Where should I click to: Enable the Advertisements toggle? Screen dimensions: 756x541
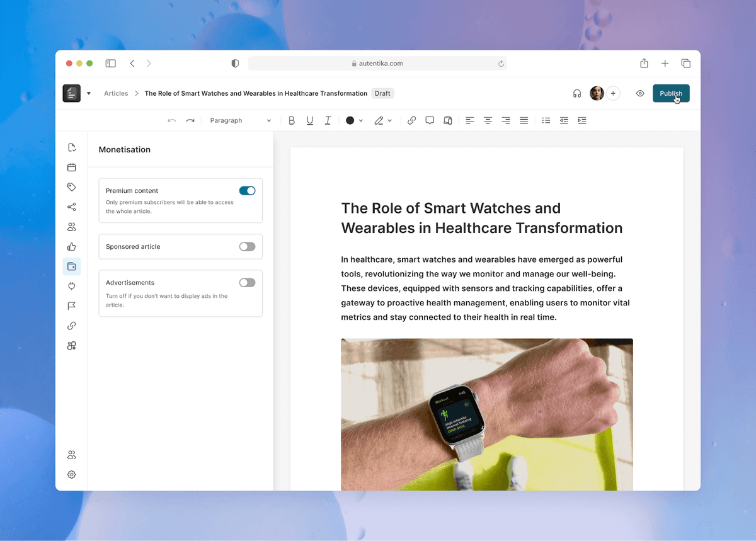tap(248, 283)
